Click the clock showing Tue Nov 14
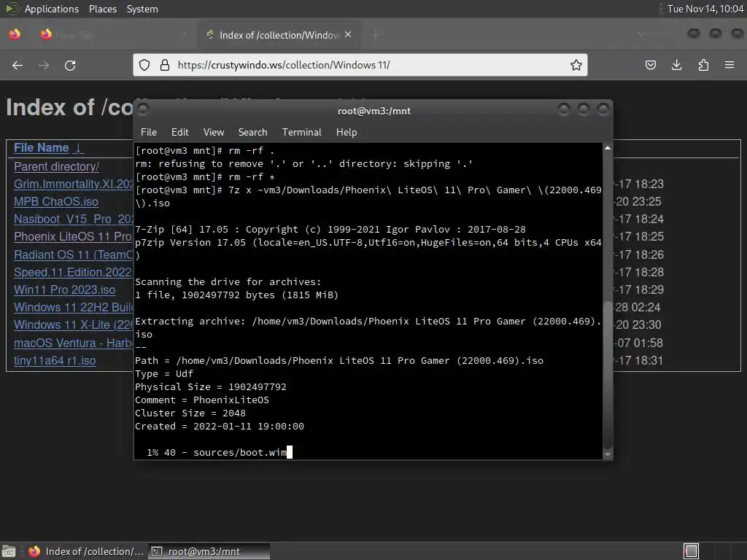 click(x=705, y=9)
